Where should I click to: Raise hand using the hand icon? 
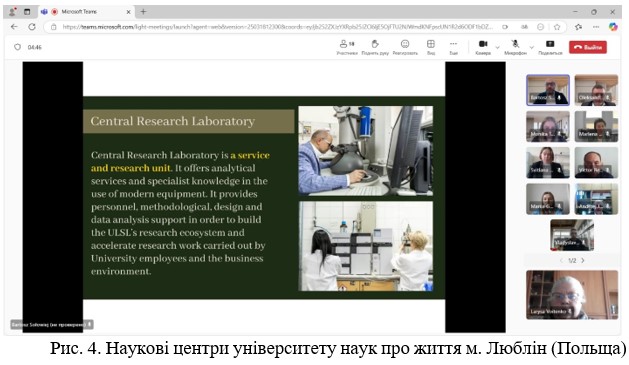tap(375, 44)
